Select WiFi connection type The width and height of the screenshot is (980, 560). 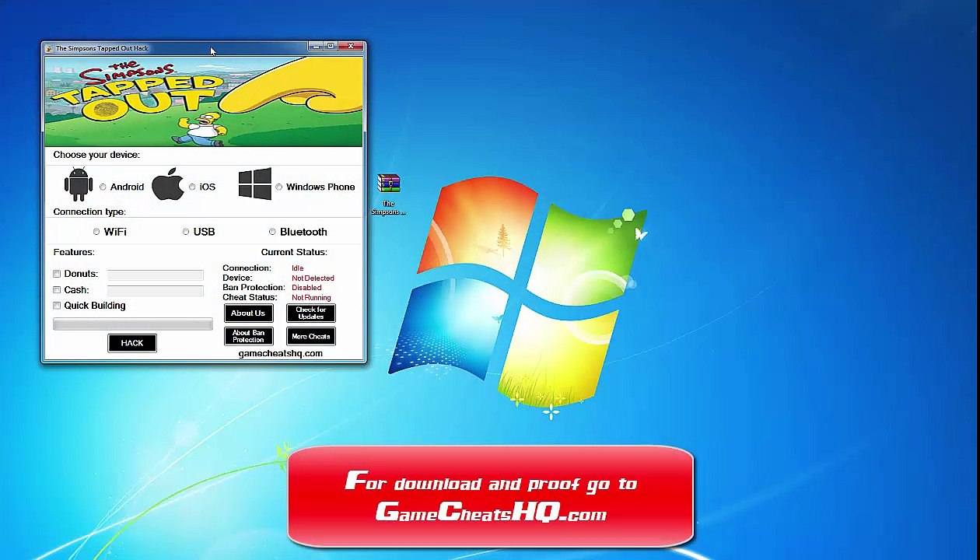[96, 232]
